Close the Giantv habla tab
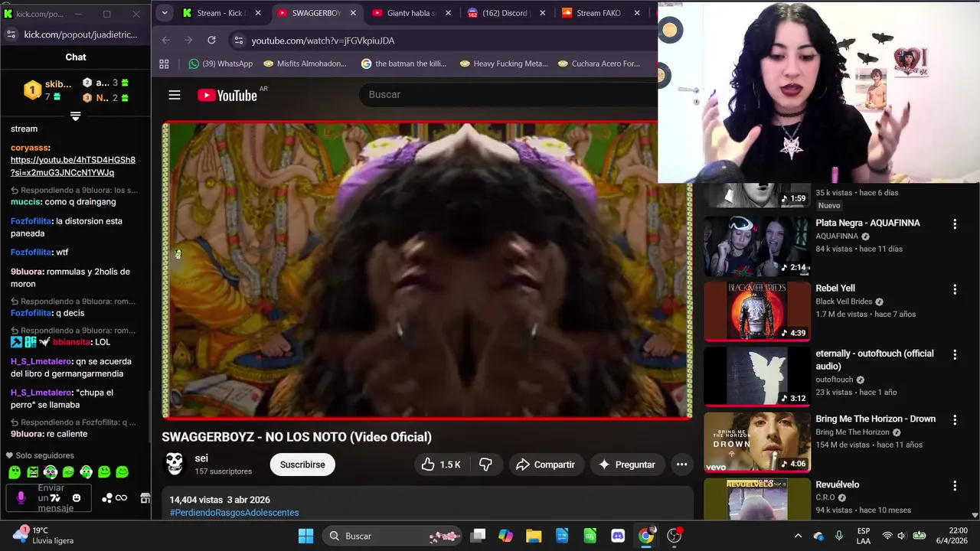 click(447, 13)
